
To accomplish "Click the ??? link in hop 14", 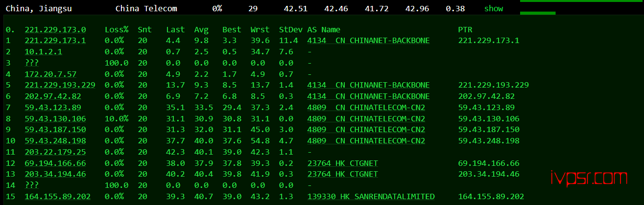I will point(32,185).
